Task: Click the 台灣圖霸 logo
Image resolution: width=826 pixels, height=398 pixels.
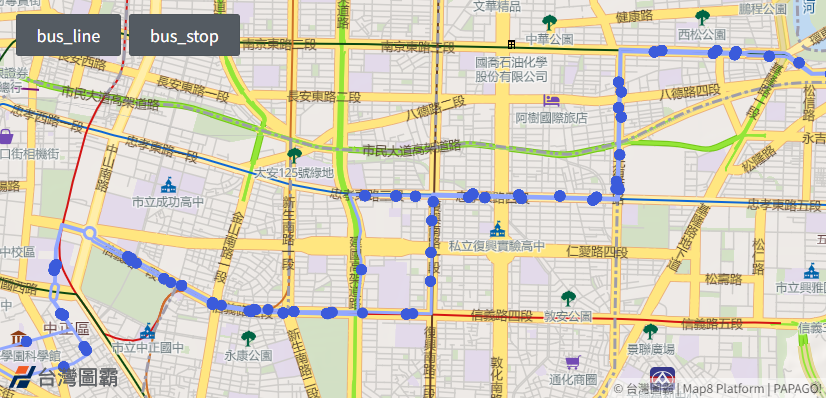Action: (x=64, y=377)
